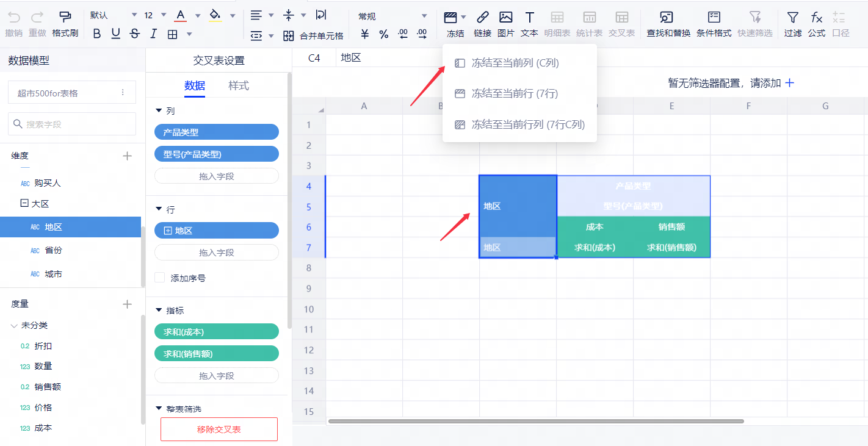Click the Filter (过滤) funnel icon
Image resolution: width=868 pixels, height=446 pixels.
click(x=792, y=17)
